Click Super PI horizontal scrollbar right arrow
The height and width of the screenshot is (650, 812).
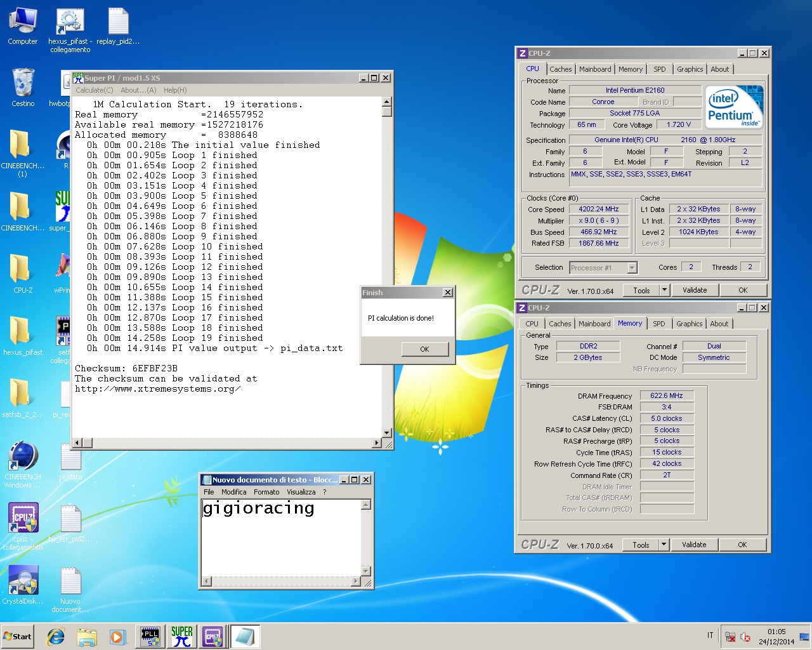(377, 443)
